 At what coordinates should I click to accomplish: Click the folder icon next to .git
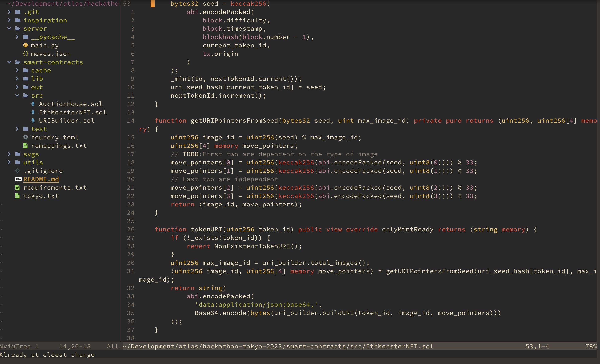tap(18, 12)
